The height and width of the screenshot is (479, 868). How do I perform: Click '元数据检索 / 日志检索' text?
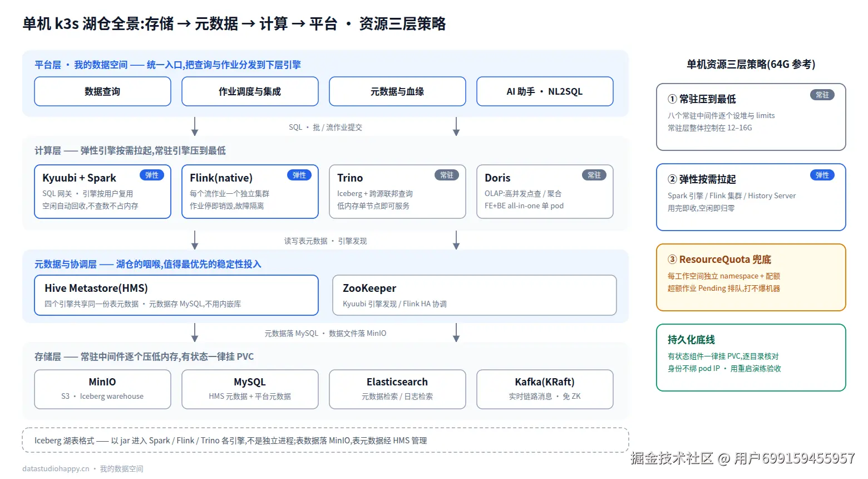(397, 397)
